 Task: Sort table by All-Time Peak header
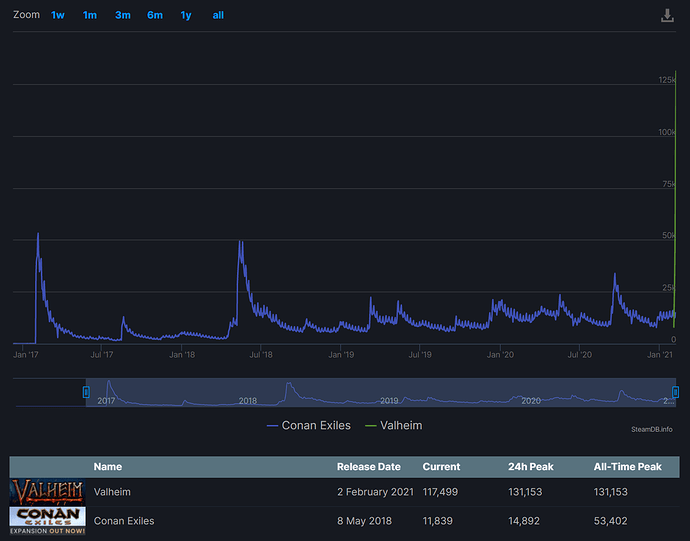point(628,467)
